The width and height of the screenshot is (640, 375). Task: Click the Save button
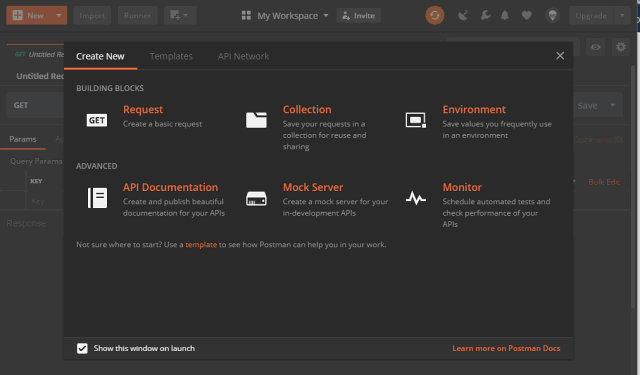(x=588, y=105)
